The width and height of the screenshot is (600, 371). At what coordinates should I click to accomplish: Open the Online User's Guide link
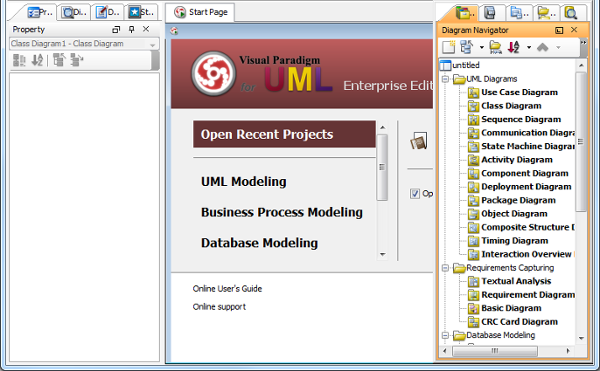[227, 289]
